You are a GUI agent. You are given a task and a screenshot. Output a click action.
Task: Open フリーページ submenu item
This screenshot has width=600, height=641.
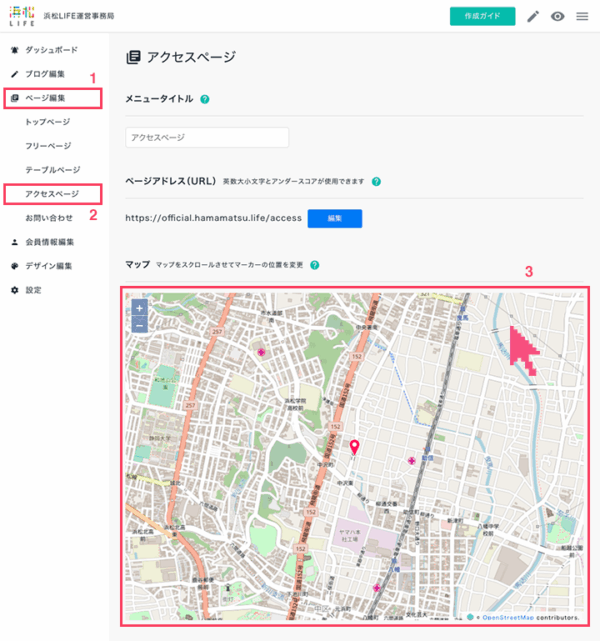pos(48,146)
